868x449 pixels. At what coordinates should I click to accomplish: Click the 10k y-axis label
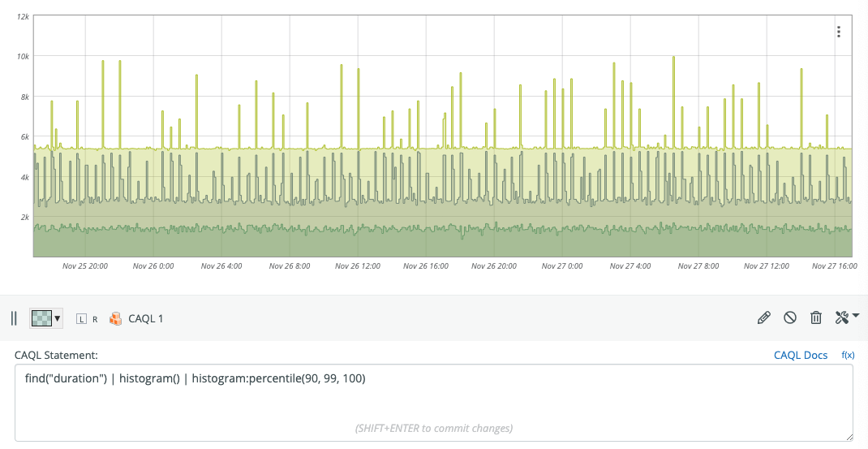pyautogui.click(x=23, y=57)
